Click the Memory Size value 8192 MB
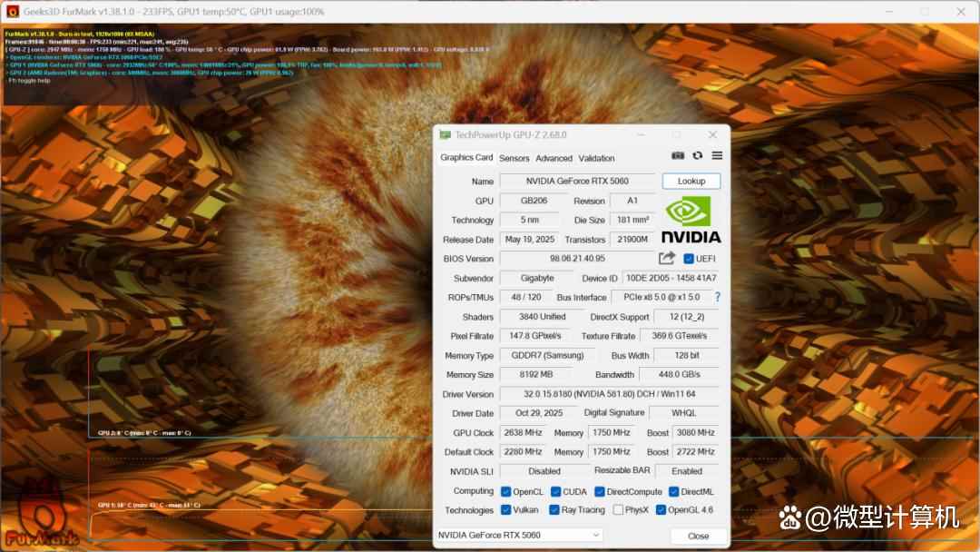980x552 pixels. point(535,374)
